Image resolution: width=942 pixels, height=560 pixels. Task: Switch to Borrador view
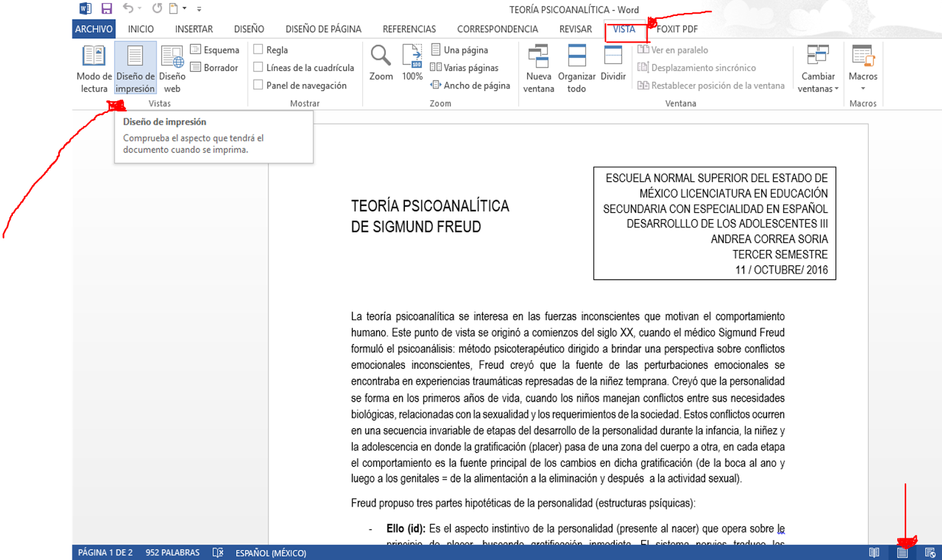point(216,68)
